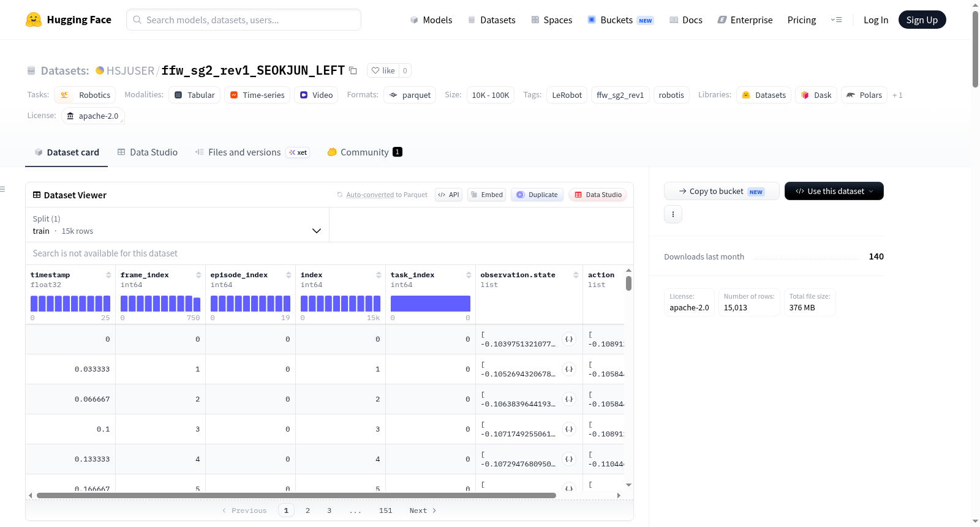Open the sidebar toggle icon at left edge
980x527 pixels.
(x=2, y=189)
